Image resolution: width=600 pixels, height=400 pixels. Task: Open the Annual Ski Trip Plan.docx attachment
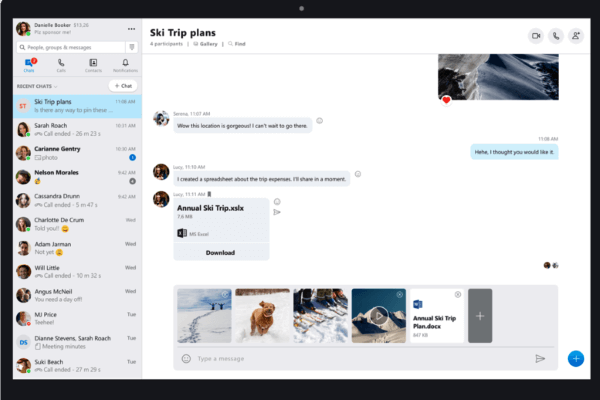[x=437, y=316]
